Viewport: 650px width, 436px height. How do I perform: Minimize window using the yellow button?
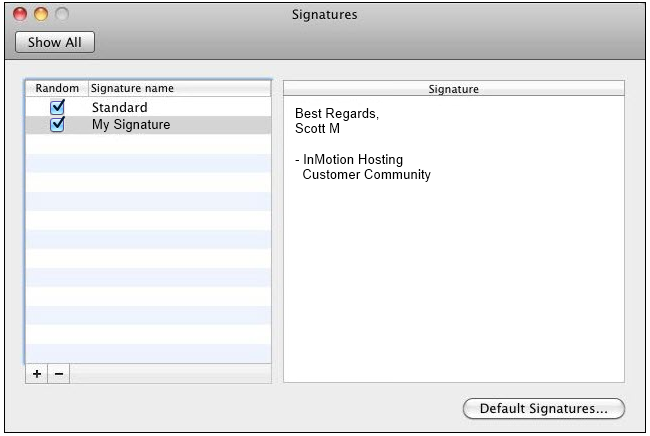(x=41, y=15)
